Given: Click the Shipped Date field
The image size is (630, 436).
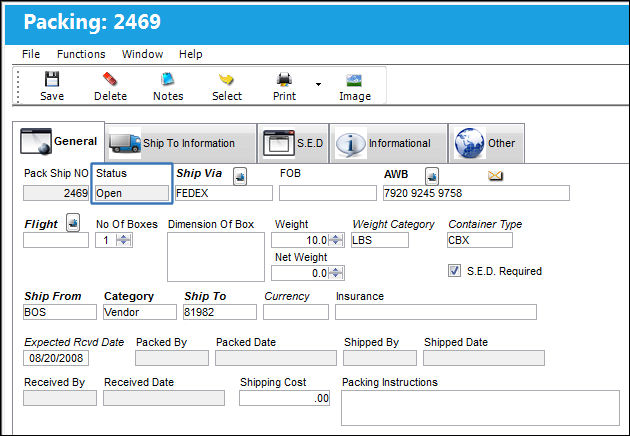Looking at the screenshot, I should (x=484, y=358).
